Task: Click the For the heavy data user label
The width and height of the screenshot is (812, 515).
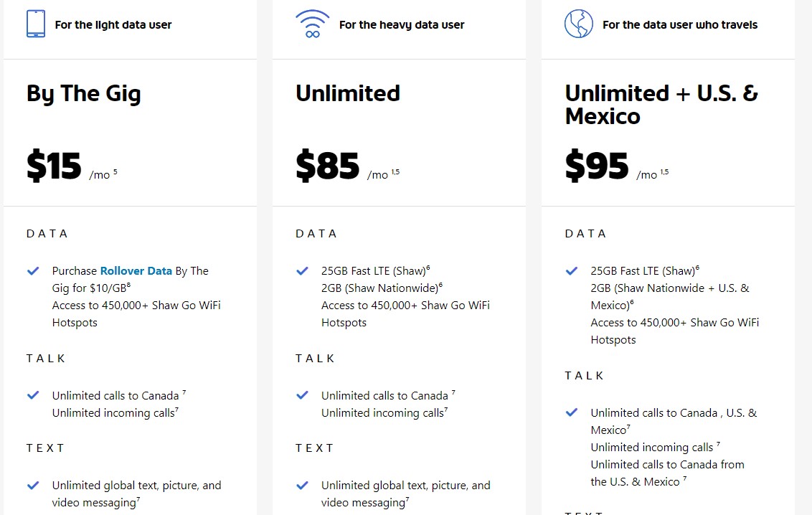Action: (x=400, y=24)
